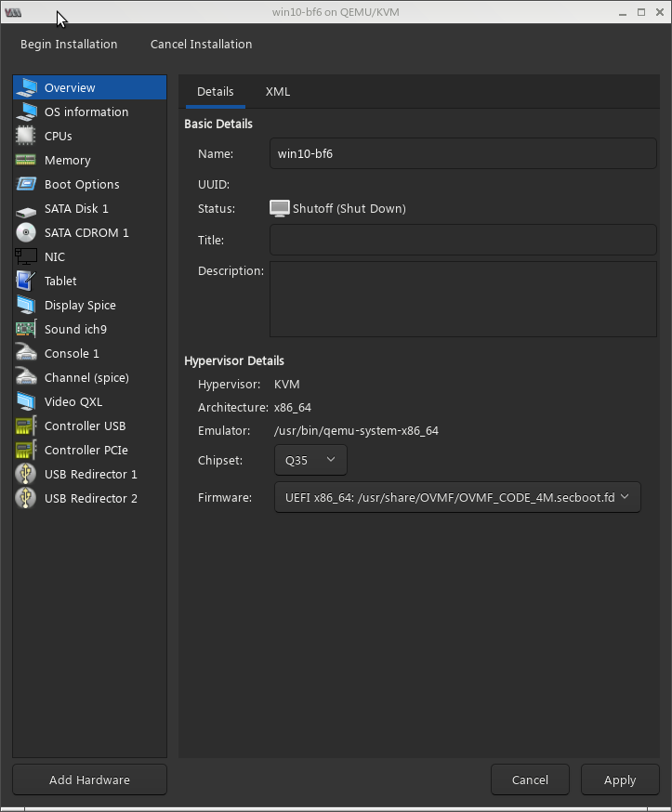The width and height of the screenshot is (672, 812).
Task: Click the UUID: label
Action: pyautogui.click(x=214, y=184)
